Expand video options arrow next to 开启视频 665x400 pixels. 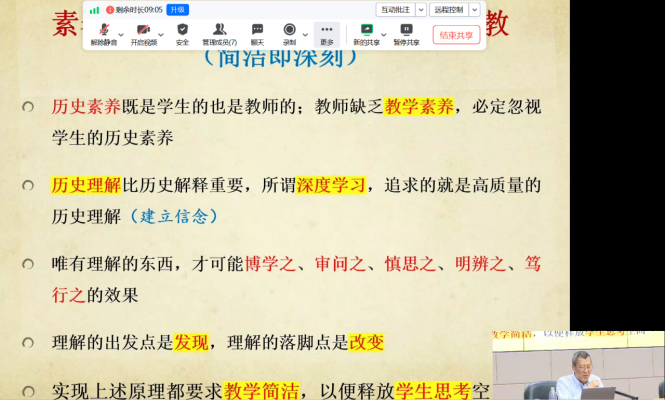[161, 35]
